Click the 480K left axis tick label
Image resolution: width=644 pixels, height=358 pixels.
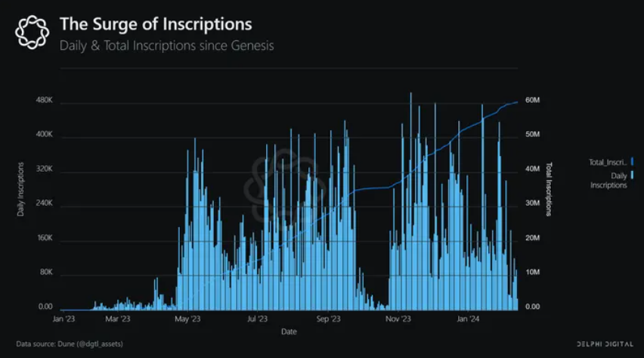point(45,100)
